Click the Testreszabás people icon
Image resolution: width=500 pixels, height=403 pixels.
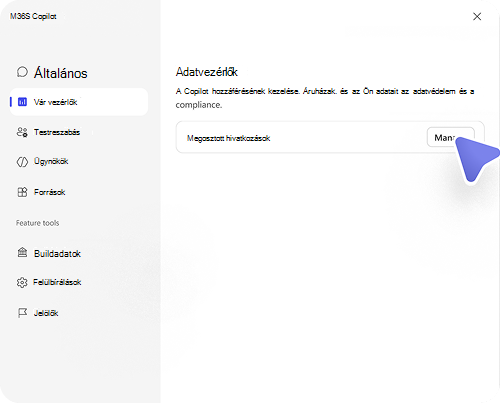[22, 132]
